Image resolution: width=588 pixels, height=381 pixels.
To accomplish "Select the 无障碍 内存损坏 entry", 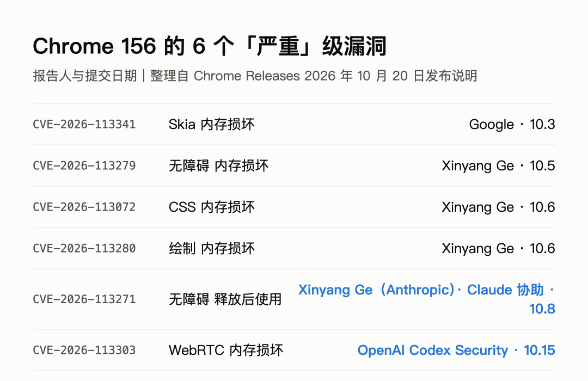I will [x=219, y=165].
